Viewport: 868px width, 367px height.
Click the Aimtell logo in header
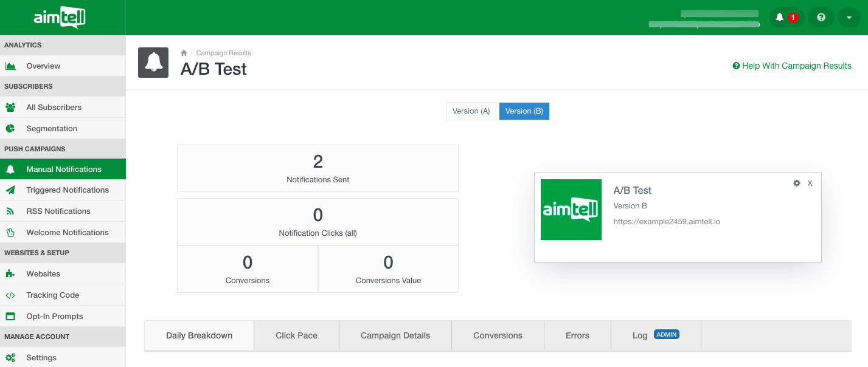pos(60,18)
